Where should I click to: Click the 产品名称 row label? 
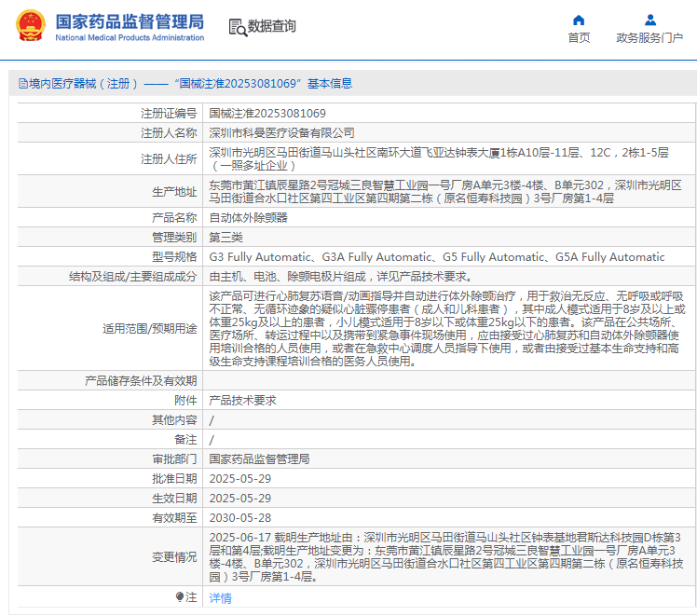point(174,217)
